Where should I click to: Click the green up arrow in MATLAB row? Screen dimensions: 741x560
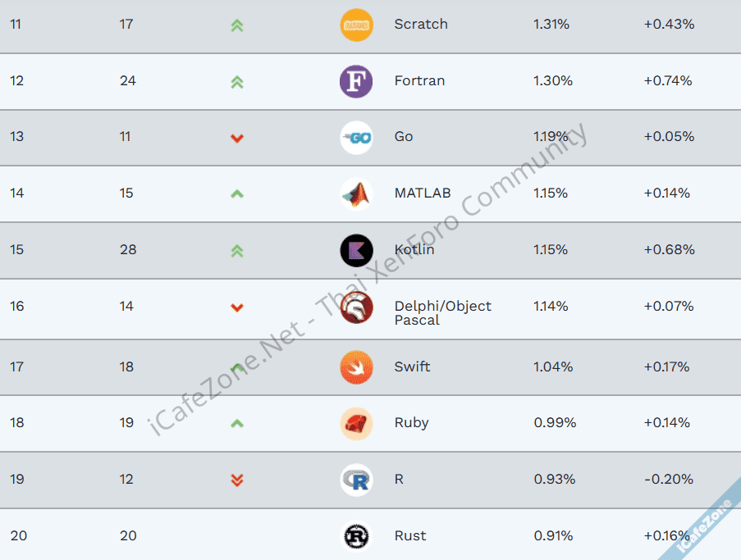[x=237, y=194]
